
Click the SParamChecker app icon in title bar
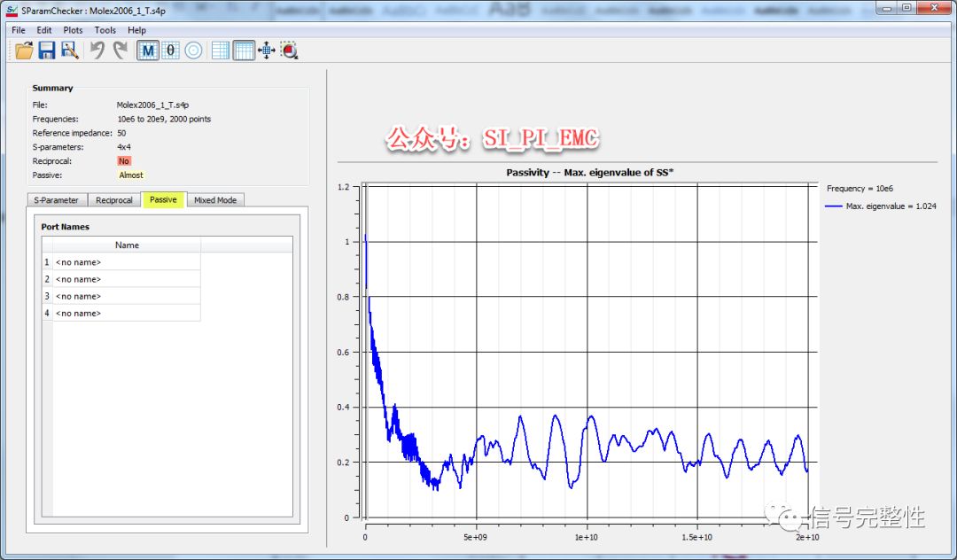(12, 11)
